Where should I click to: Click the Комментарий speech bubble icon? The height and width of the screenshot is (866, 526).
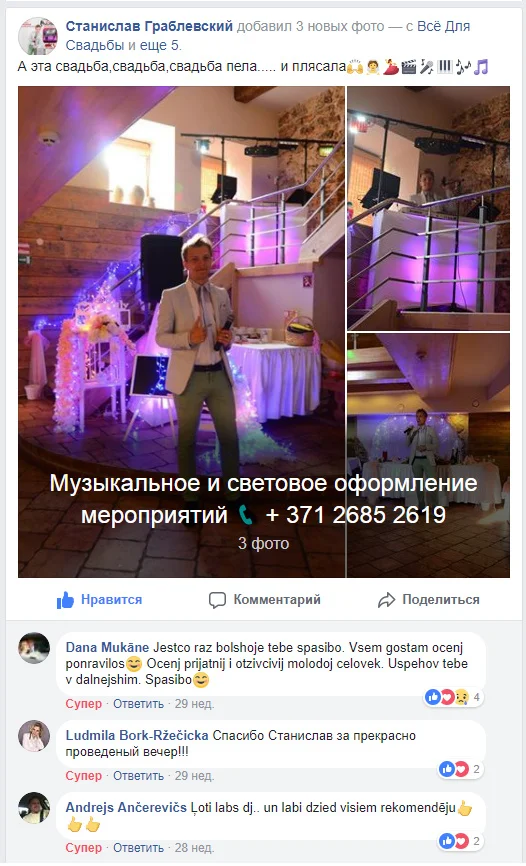[217, 600]
